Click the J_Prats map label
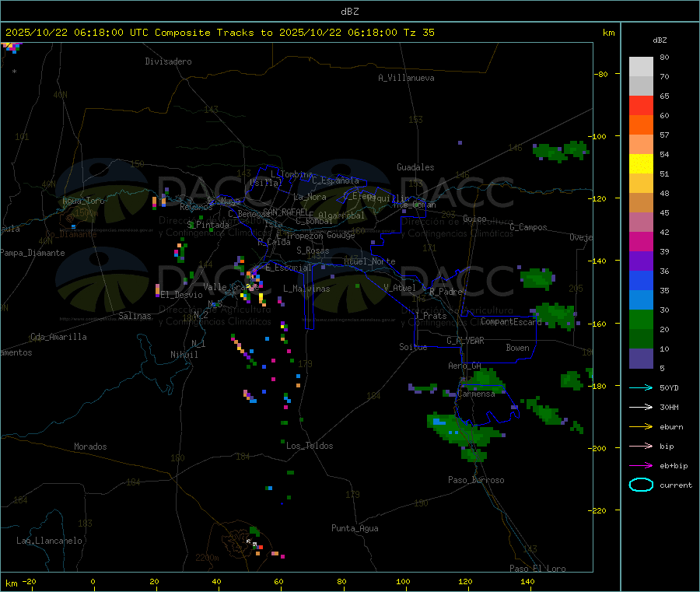 pos(431,316)
